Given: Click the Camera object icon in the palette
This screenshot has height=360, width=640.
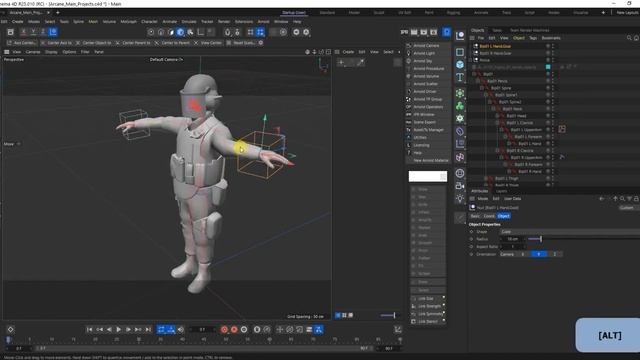Looking at the screenshot, I should (460, 186).
